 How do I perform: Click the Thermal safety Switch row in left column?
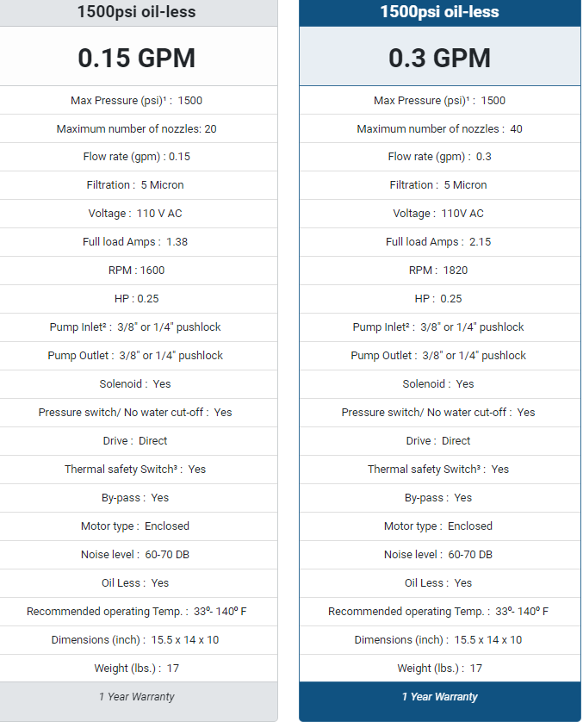point(136,470)
